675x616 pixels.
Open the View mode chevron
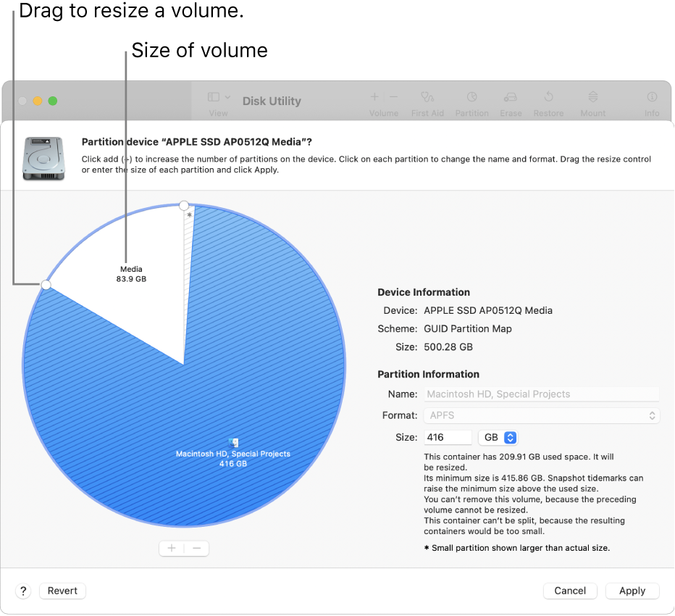pyautogui.click(x=227, y=96)
